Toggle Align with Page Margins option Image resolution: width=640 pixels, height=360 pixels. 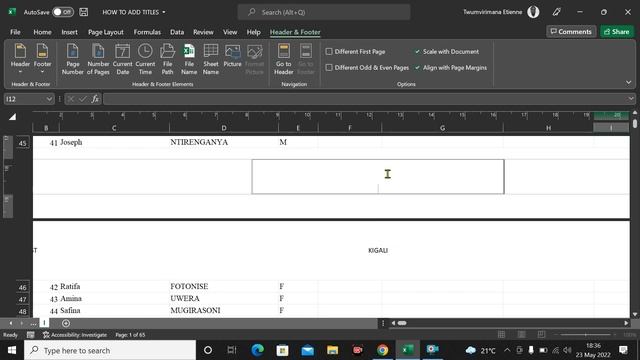(x=451, y=67)
